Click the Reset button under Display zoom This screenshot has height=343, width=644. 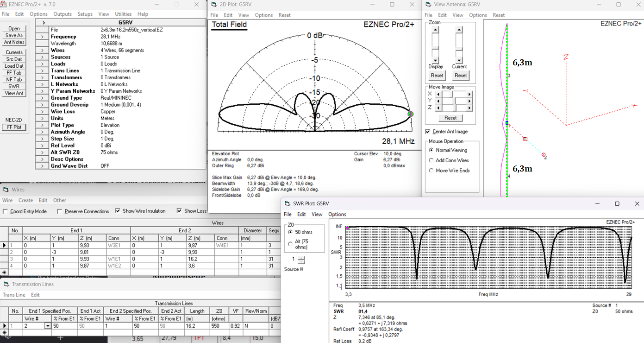click(x=437, y=75)
